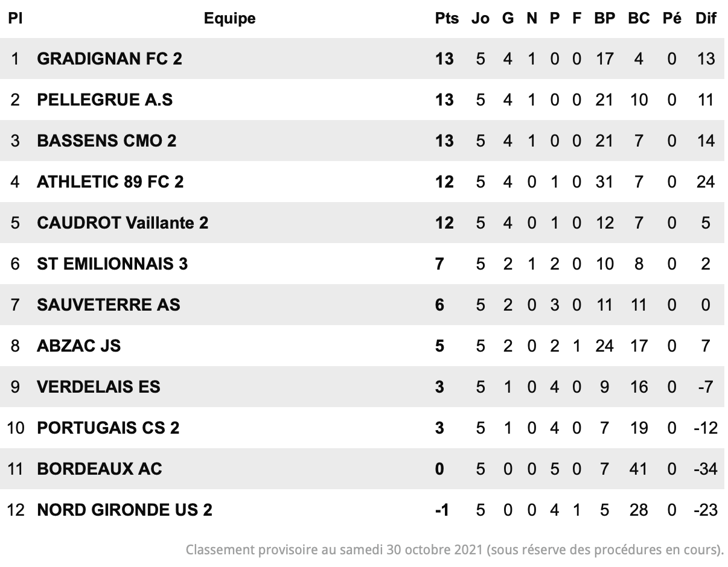Click the Jo column header
The width and height of the screenshot is (728, 567).
point(481,18)
